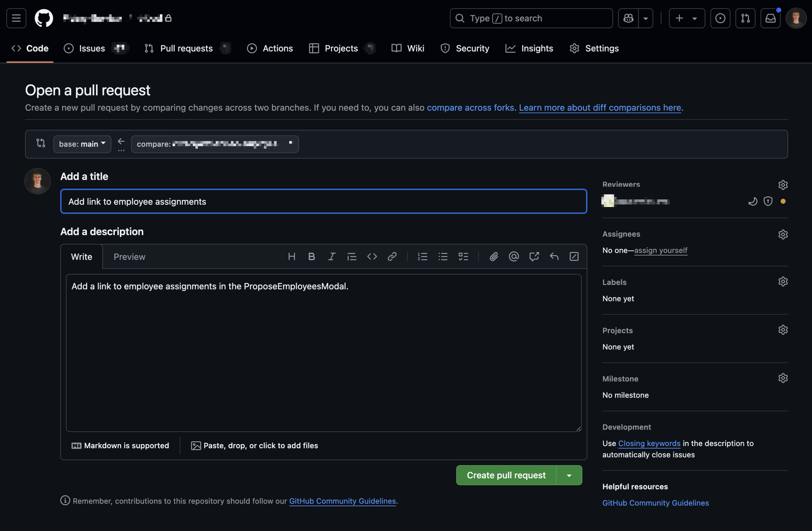The image size is (812, 531).
Task: Open the Reviewers gear settings
Action: pyautogui.click(x=783, y=185)
